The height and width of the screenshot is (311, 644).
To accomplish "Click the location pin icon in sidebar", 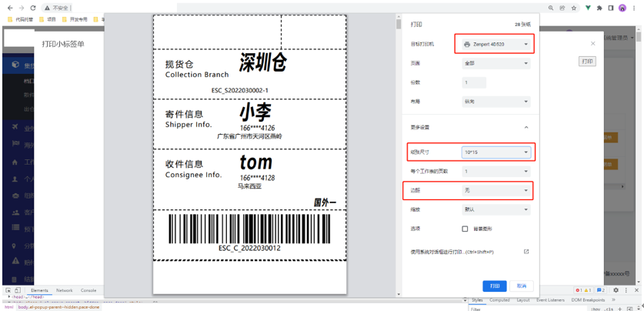I will pos(14,246).
